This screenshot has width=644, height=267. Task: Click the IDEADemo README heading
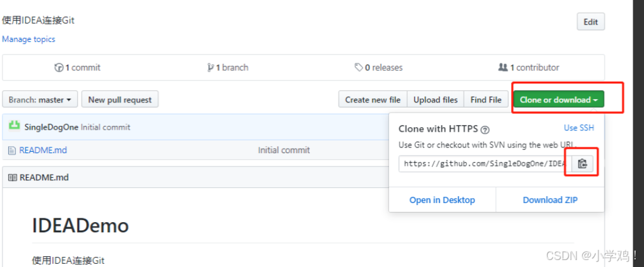point(80,225)
